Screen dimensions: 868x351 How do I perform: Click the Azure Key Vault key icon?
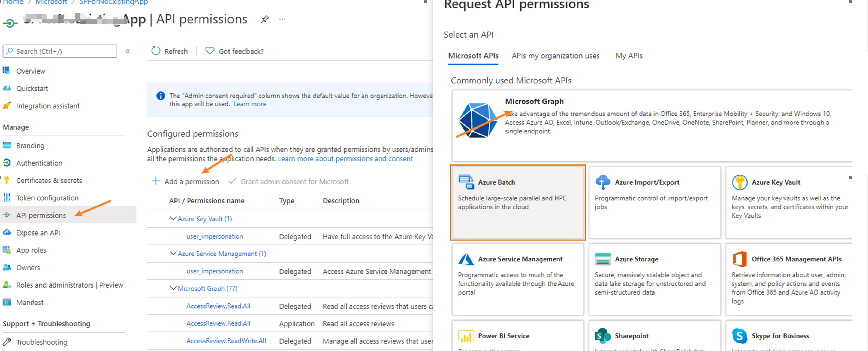pyautogui.click(x=739, y=182)
